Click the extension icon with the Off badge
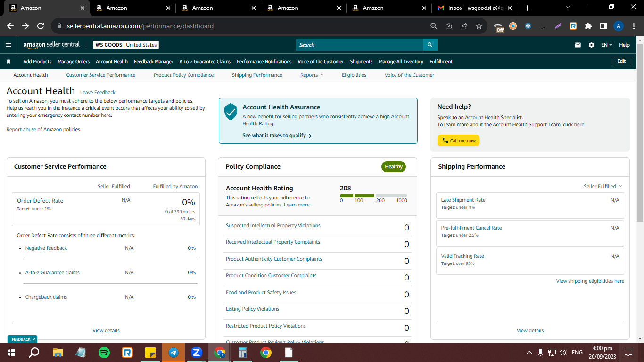Image resolution: width=644 pixels, height=362 pixels. tap(499, 27)
